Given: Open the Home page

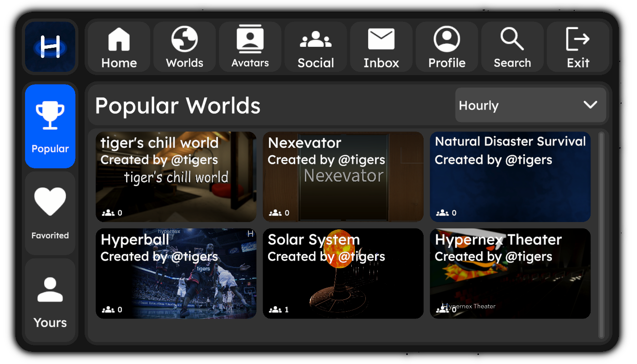Looking at the screenshot, I should point(119,47).
